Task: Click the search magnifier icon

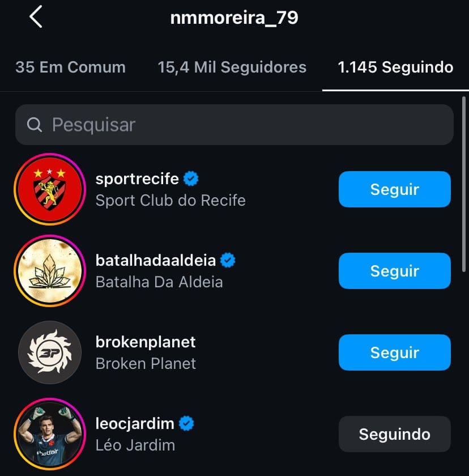Action: [35, 125]
